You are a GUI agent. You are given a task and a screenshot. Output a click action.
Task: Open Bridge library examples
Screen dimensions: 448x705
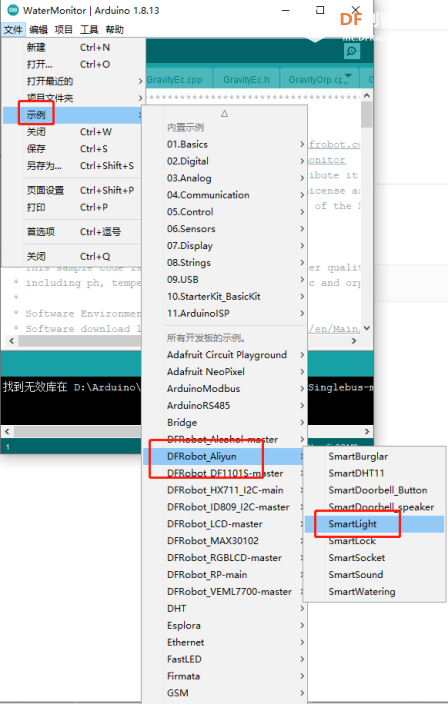pyautogui.click(x=225, y=422)
